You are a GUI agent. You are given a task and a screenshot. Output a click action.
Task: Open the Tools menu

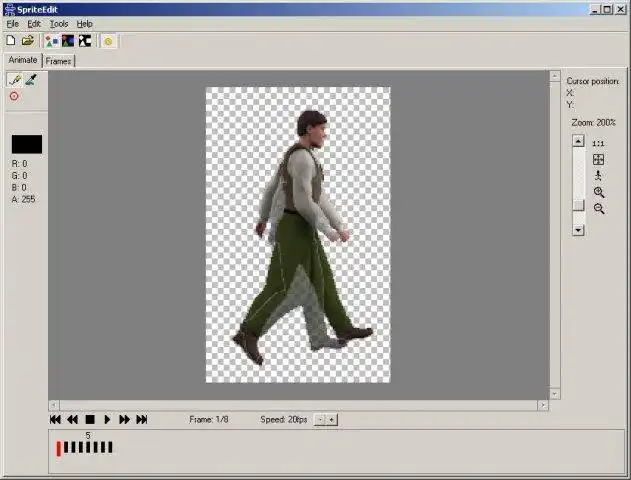[x=59, y=24]
